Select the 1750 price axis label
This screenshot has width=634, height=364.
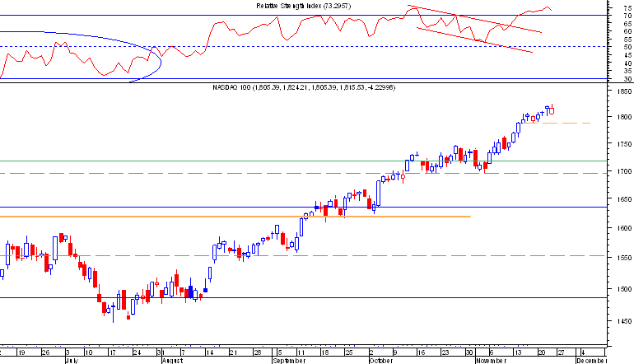(x=624, y=144)
